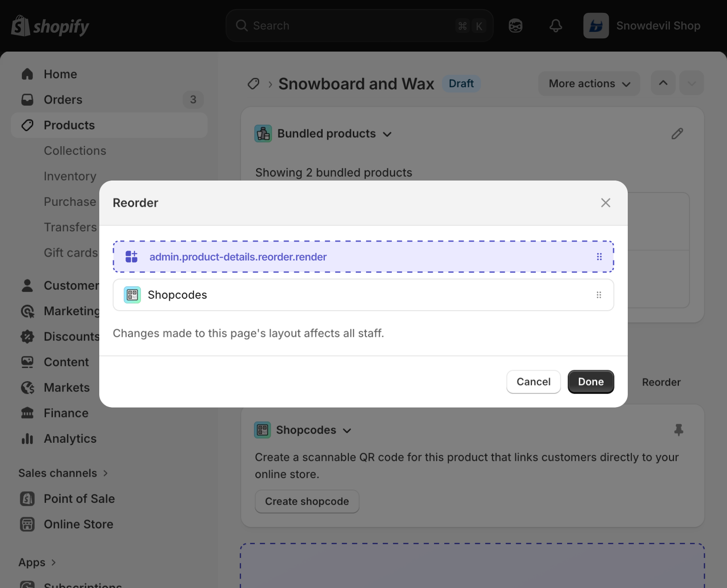Focus the Search field
The width and height of the screenshot is (727, 588).
click(x=359, y=26)
